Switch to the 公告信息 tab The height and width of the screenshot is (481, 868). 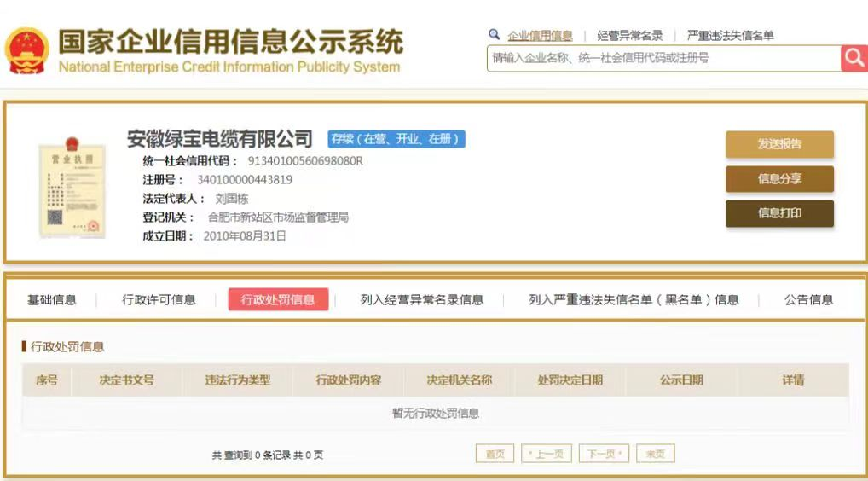point(808,300)
